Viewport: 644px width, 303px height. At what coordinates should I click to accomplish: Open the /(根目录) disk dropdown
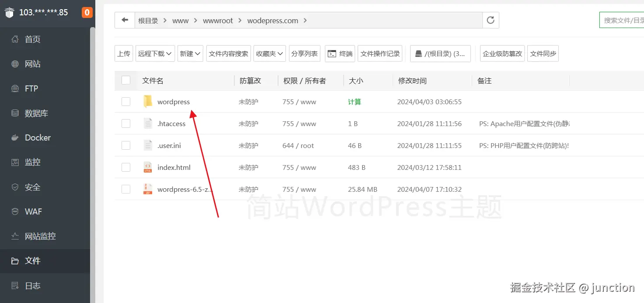point(440,53)
